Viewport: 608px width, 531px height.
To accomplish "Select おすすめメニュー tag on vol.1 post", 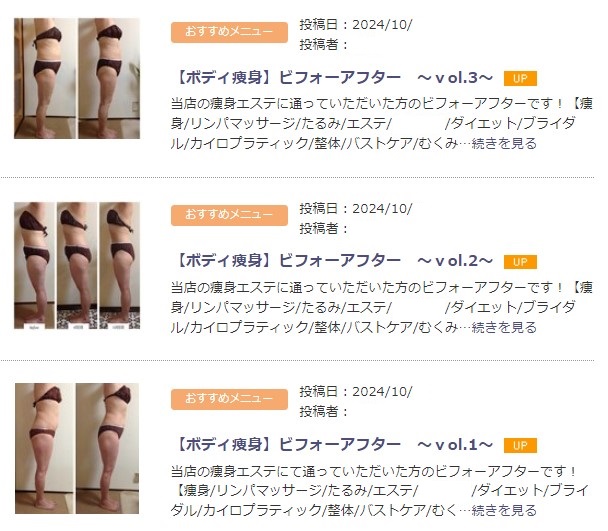I will click(229, 399).
